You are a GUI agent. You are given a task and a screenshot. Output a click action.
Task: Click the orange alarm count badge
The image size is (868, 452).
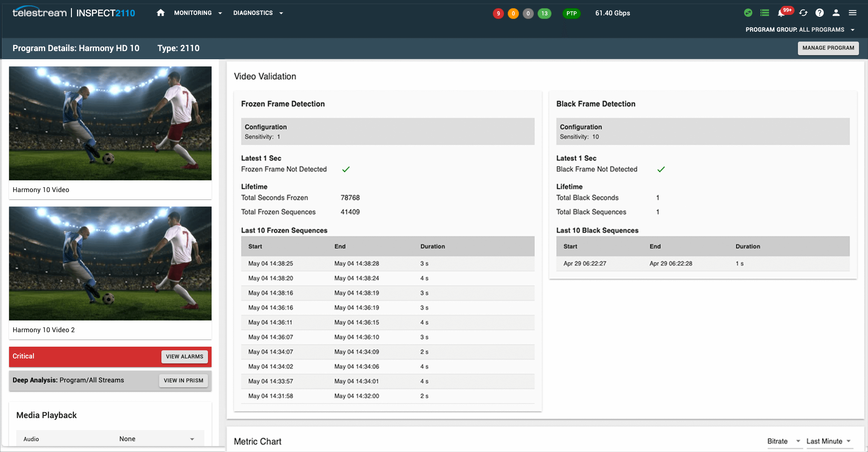tap(513, 14)
